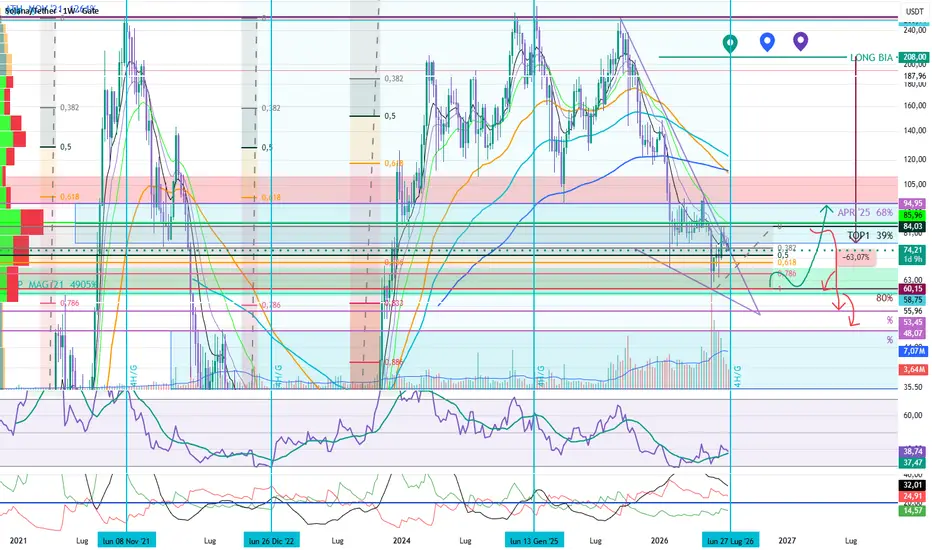Screen dimensions: 932x550
Task: Click the 37,47 teal RSI value label
Action: coord(914,463)
